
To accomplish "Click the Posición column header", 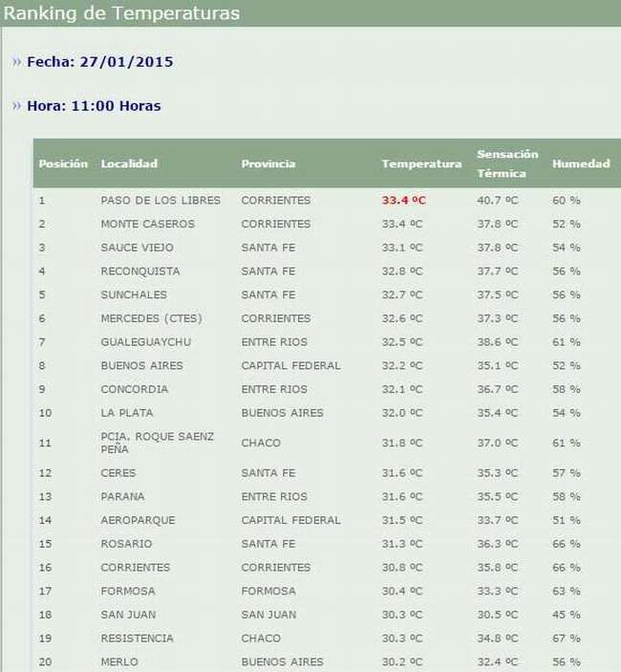I will 63,163.
